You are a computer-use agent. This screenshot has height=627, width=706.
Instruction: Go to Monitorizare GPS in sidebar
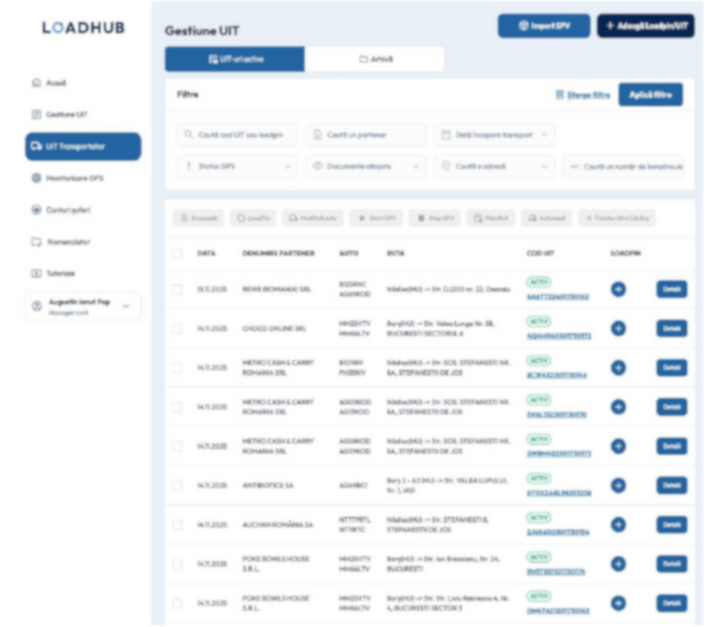pos(74,178)
